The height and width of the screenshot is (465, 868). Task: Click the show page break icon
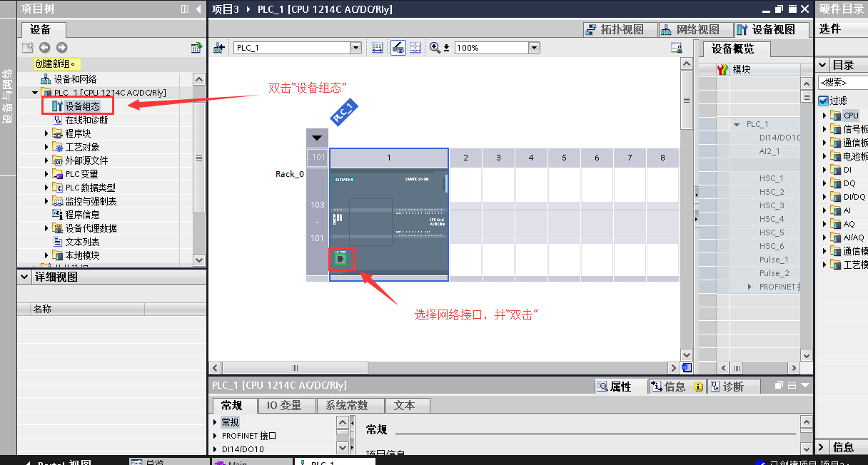tap(415, 48)
